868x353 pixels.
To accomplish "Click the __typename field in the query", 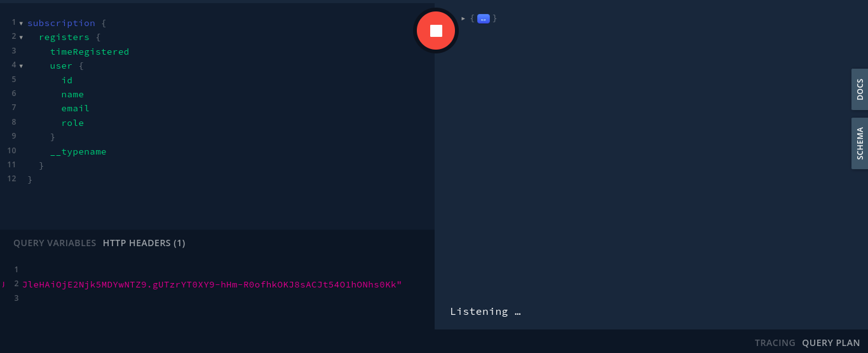I will [x=78, y=151].
